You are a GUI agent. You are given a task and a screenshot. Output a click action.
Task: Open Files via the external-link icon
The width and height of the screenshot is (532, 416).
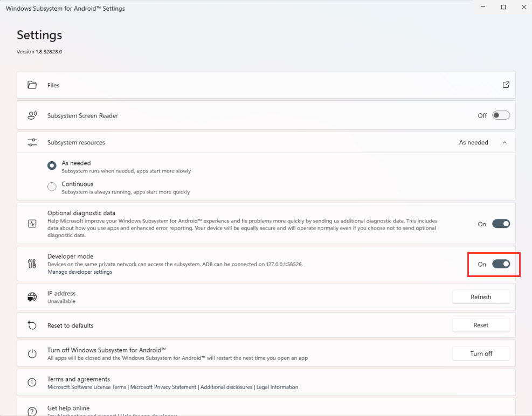click(x=506, y=85)
